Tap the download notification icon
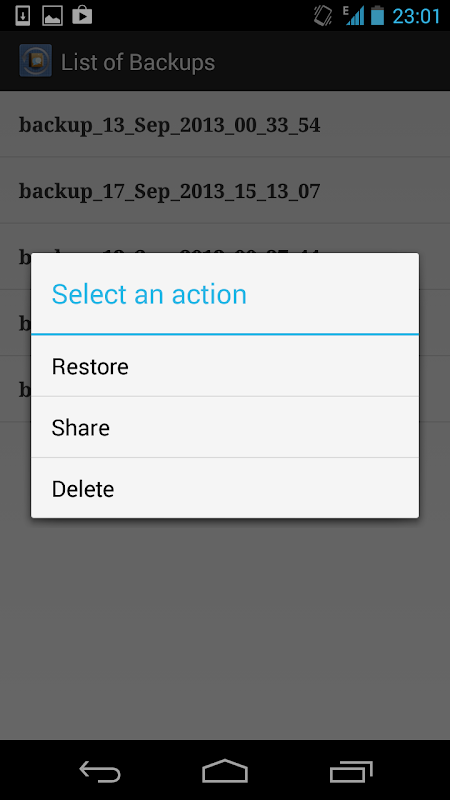The image size is (450, 800). pyautogui.click(x=23, y=15)
